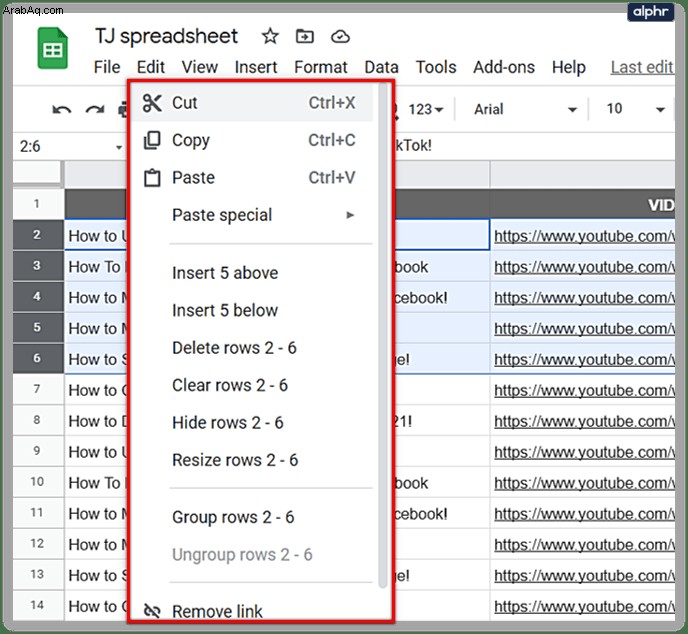Select row header 5

[38, 327]
